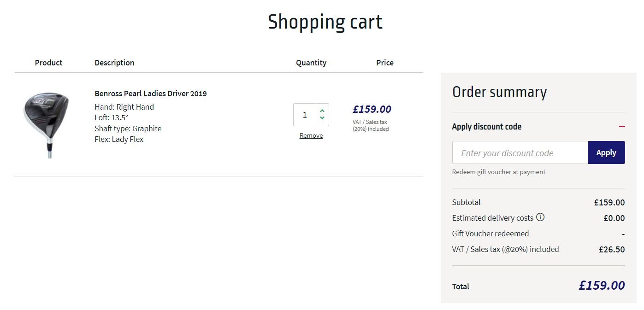
Task: Open Benross Pearl Ladies Driver 2019 title
Action: coord(151,94)
